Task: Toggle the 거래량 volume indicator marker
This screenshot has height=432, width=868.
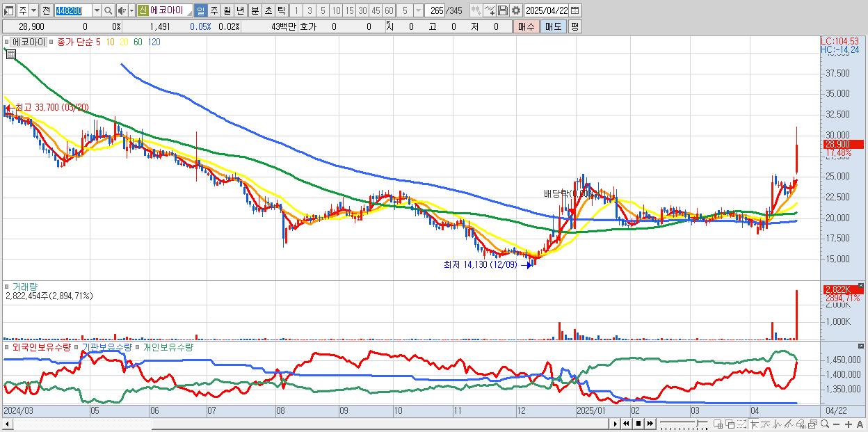Action: [x=7, y=286]
